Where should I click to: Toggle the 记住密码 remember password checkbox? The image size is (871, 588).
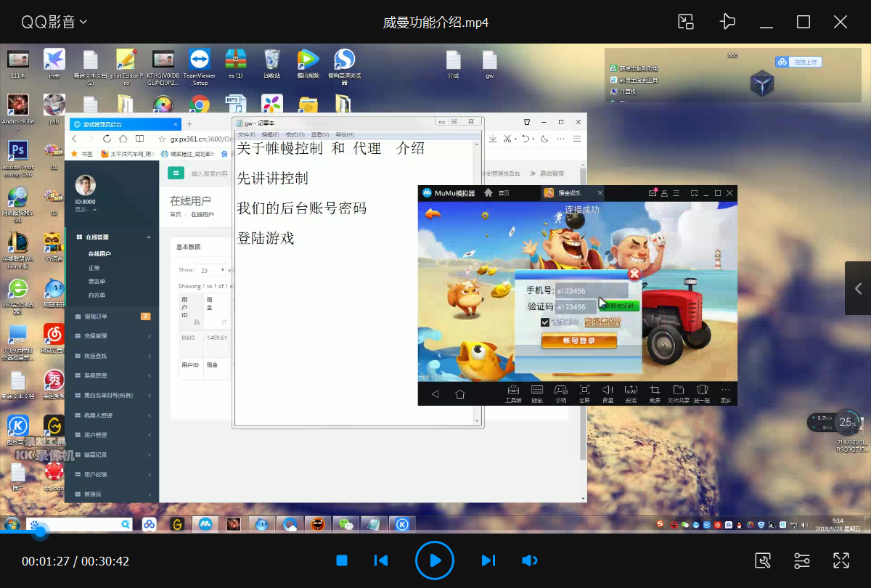pyautogui.click(x=545, y=322)
